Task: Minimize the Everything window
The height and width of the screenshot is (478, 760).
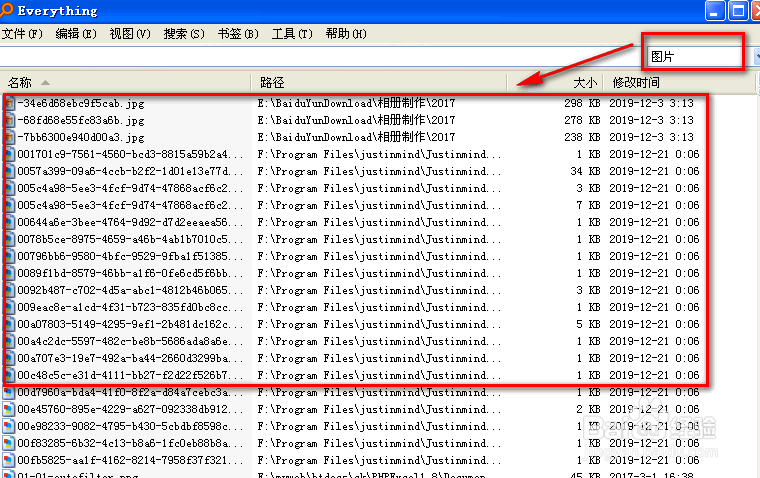Action: [714, 11]
